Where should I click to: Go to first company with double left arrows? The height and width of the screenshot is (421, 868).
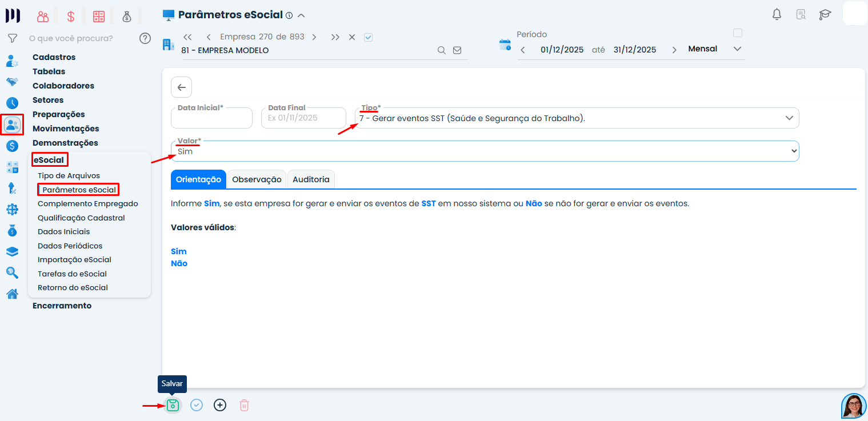pyautogui.click(x=187, y=37)
